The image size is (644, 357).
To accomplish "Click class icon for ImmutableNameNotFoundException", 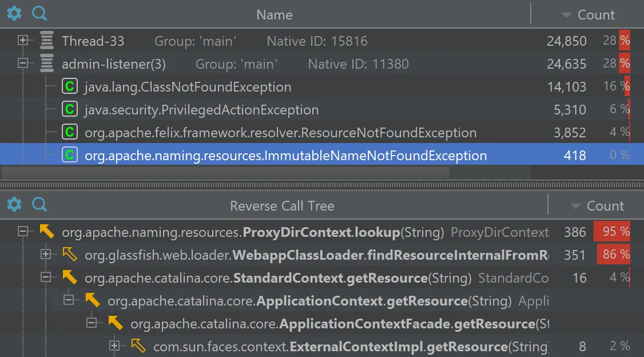I will tap(70, 155).
